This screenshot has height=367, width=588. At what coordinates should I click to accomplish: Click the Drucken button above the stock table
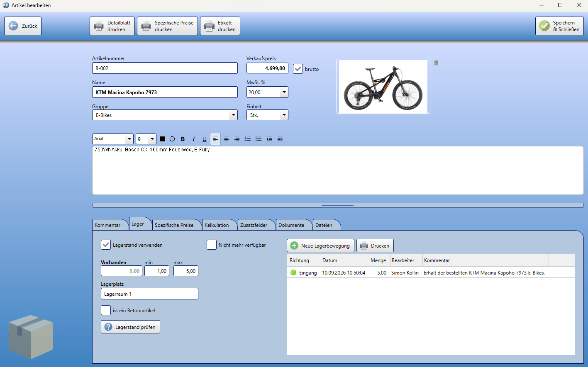(x=375, y=245)
